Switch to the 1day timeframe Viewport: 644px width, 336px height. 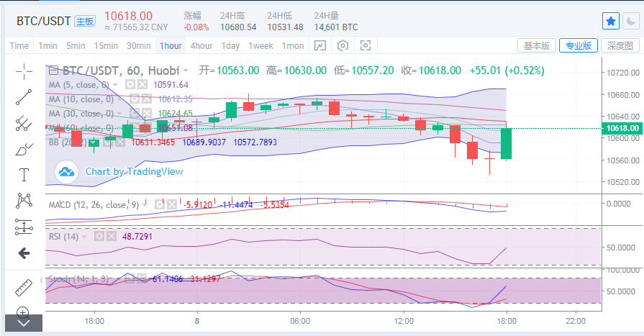click(x=230, y=45)
